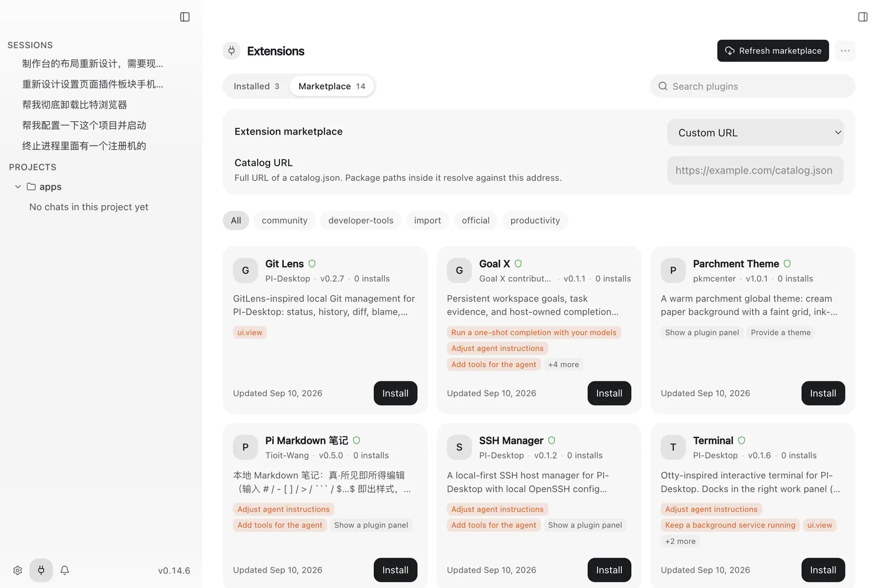The image size is (882, 588).
Task: Click ui.view tag on Git Lens card
Action: tap(250, 332)
